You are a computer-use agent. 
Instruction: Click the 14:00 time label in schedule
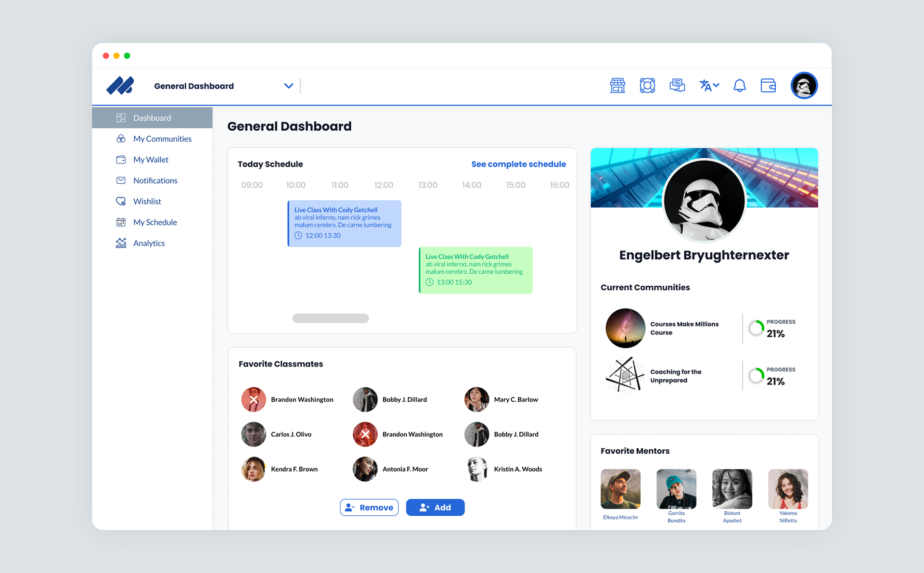472,185
